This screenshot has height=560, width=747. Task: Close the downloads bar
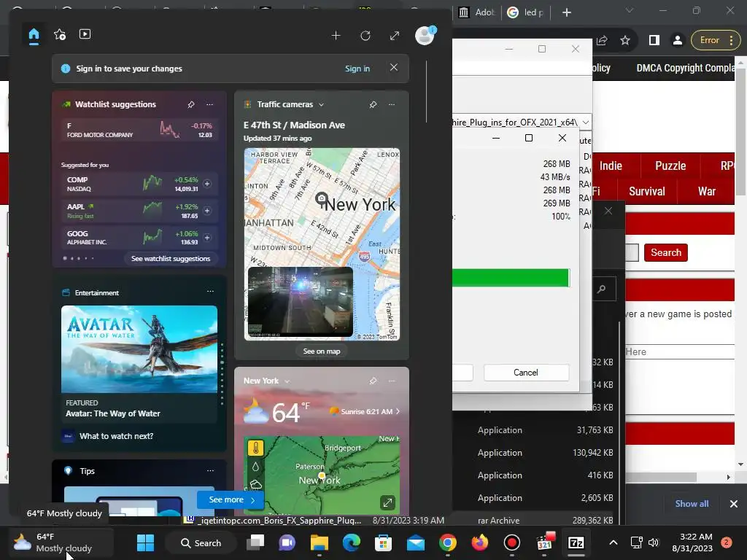click(734, 504)
